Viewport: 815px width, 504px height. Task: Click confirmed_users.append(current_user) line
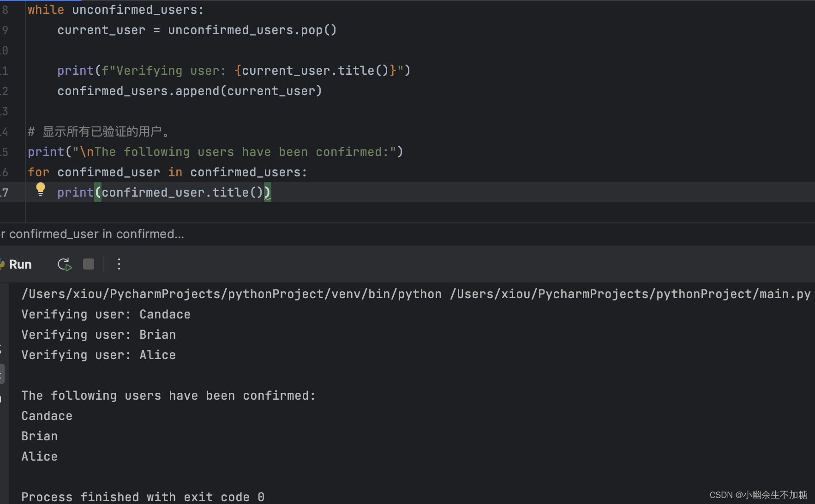tap(190, 91)
